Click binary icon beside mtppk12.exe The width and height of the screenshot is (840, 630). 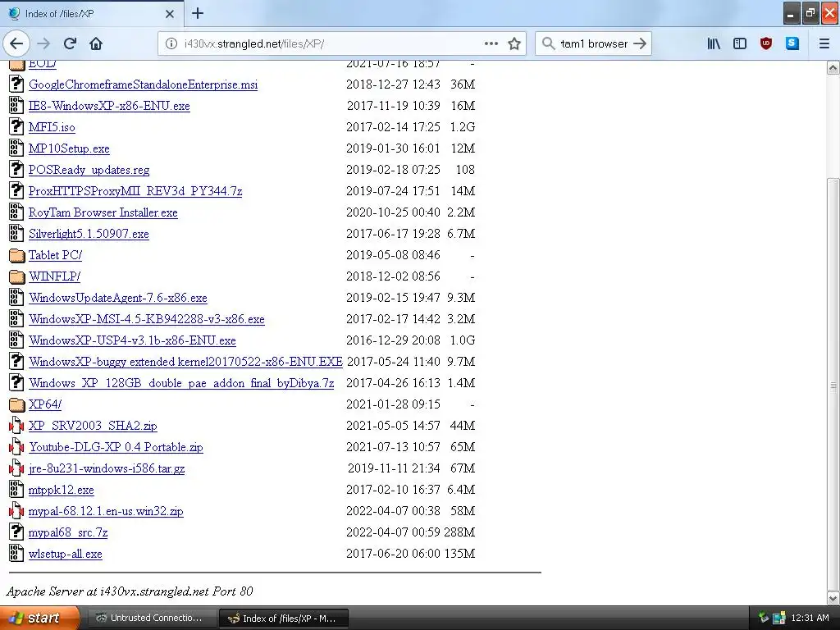(x=16, y=489)
